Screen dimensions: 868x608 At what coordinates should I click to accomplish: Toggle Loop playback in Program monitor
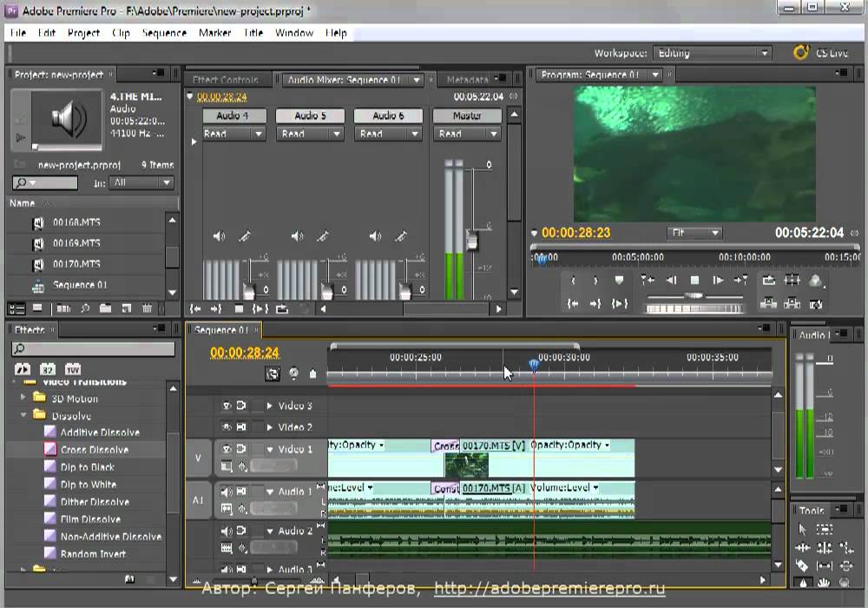click(x=768, y=281)
